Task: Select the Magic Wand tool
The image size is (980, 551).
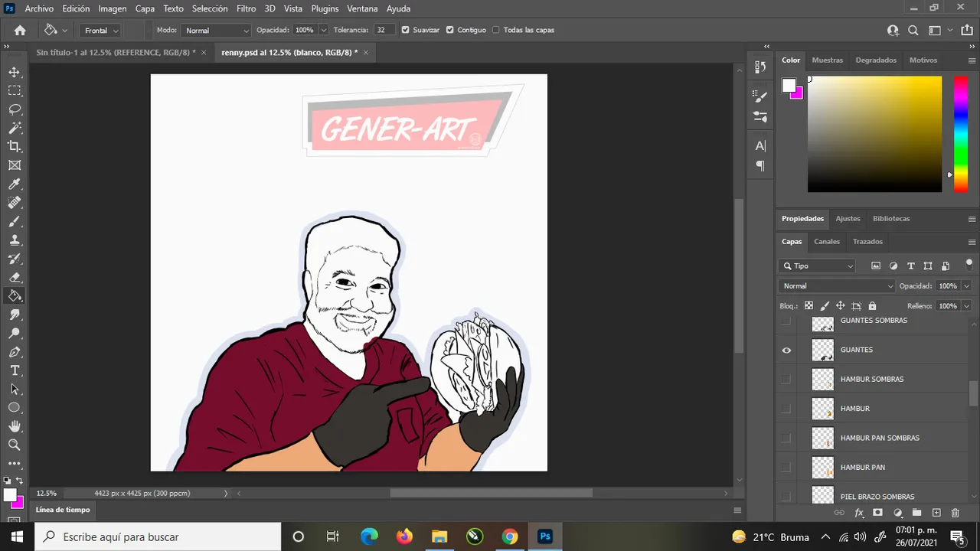Action: click(x=15, y=128)
